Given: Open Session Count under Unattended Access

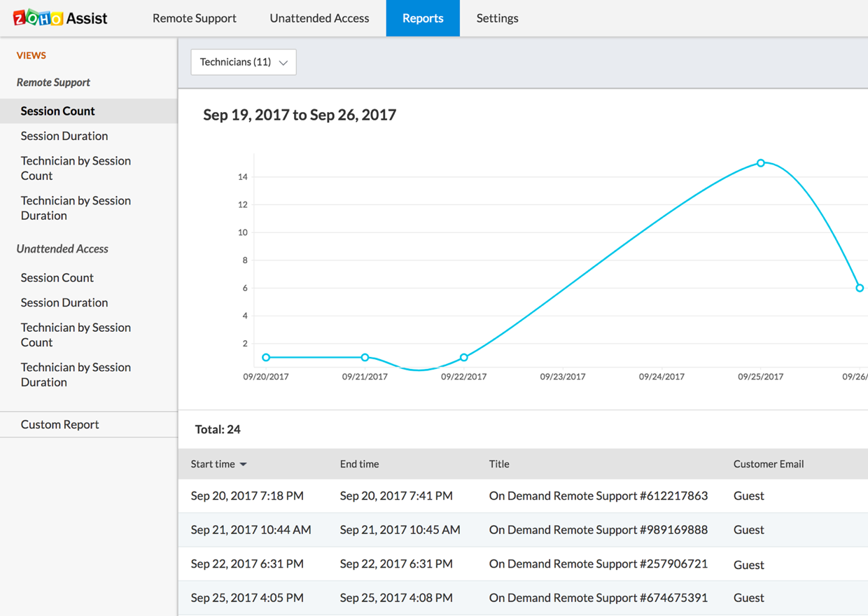Looking at the screenshot, I should 57,277.
